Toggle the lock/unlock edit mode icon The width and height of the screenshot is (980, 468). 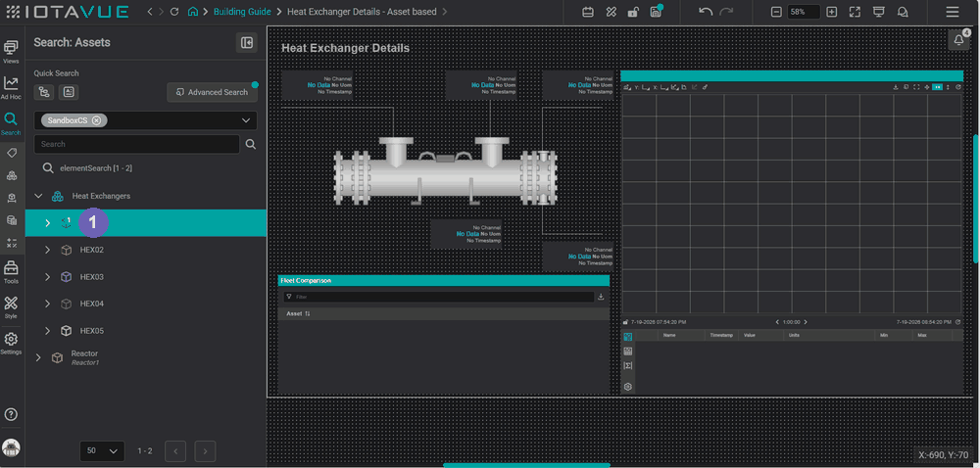[x=633, y=11]
